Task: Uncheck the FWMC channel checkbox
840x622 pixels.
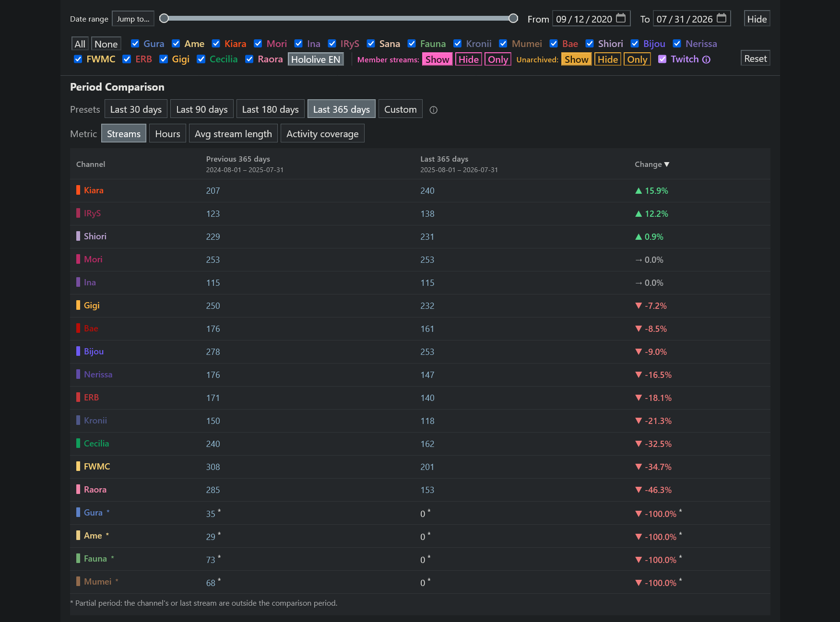Action: click(78, 59)
